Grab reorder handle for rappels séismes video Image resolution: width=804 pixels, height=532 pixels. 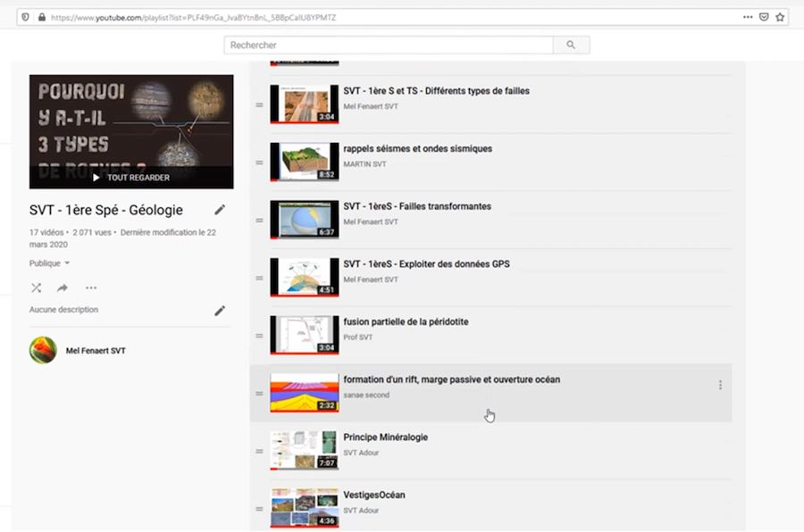pos(259,162)
